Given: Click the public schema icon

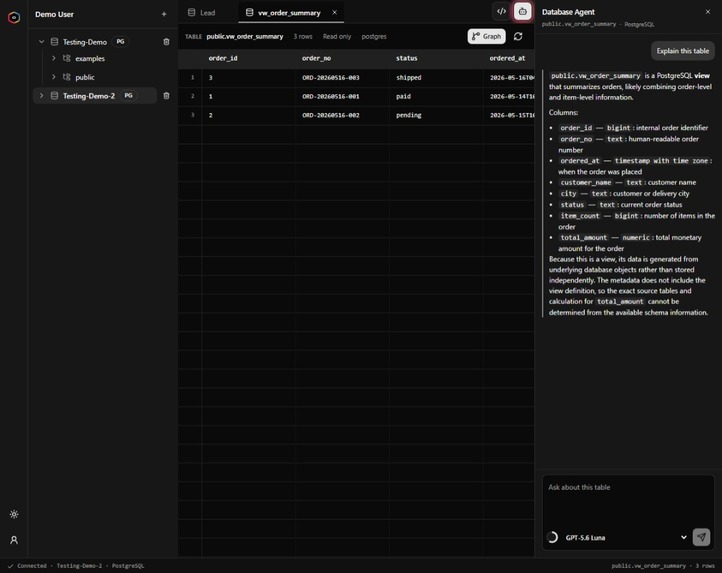Looking at the screenshot, I should tap(67, 77).
